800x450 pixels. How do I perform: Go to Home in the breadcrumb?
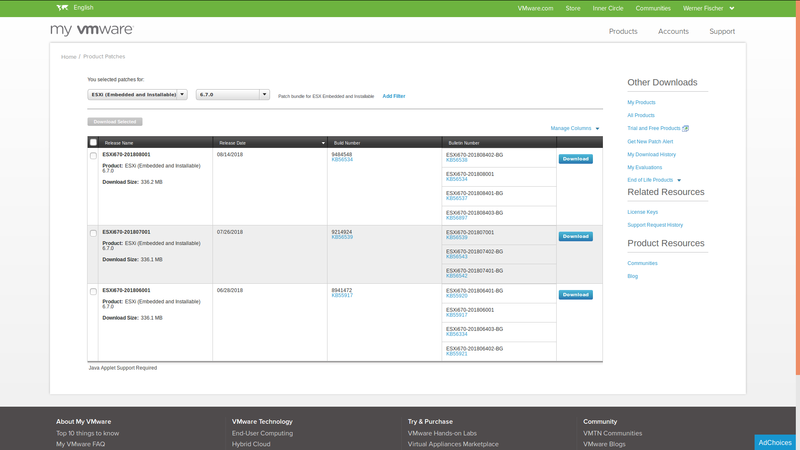tap(68, 57)
